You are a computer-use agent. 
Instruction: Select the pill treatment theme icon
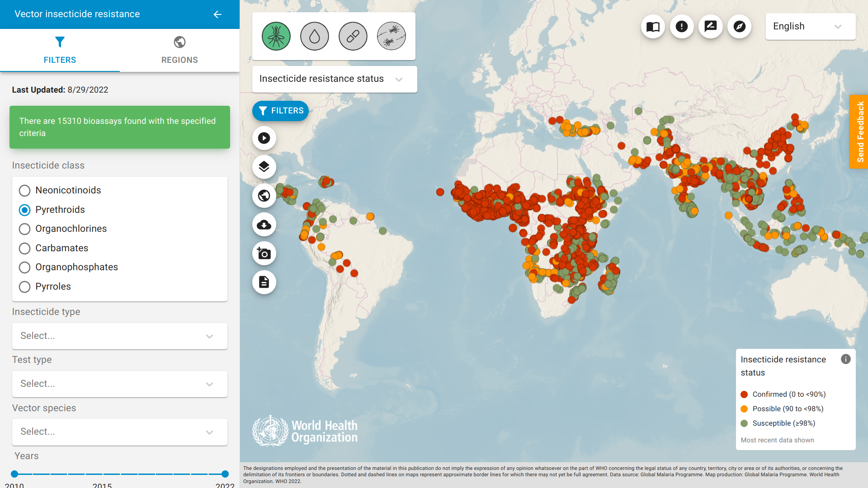tap(353, 36)
